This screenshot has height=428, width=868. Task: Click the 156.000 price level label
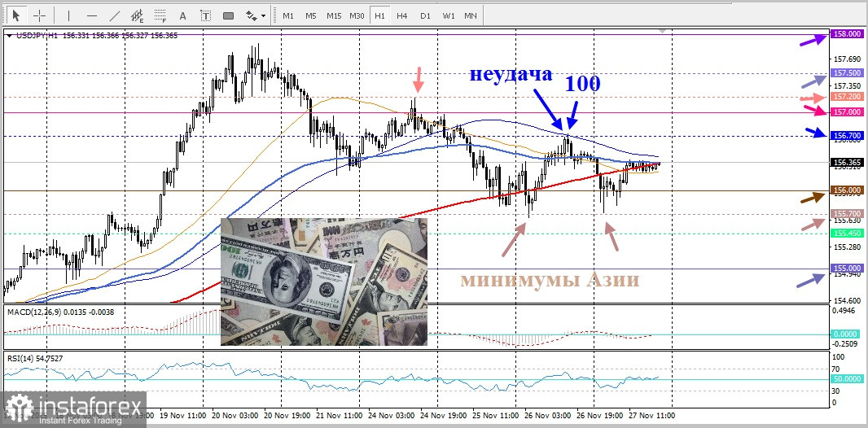[847, 190]
